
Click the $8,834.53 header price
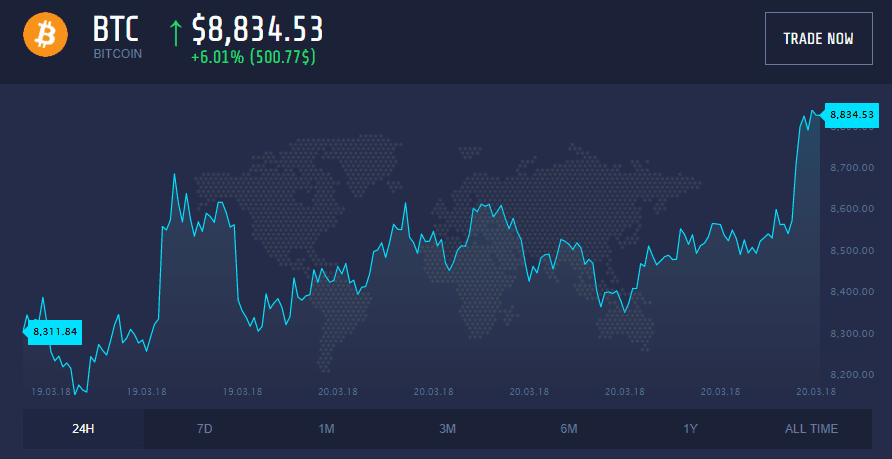[258, 30]
